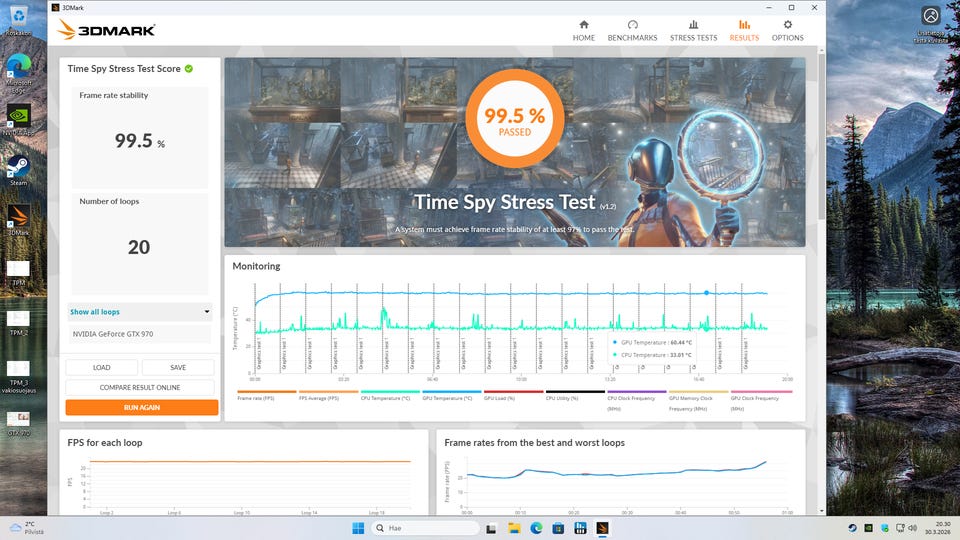This screenshot has width=960, height=540.
Task: Toggle CPU Utility (%) legend series
Action: pyautogui.click(x=575, y=396)
